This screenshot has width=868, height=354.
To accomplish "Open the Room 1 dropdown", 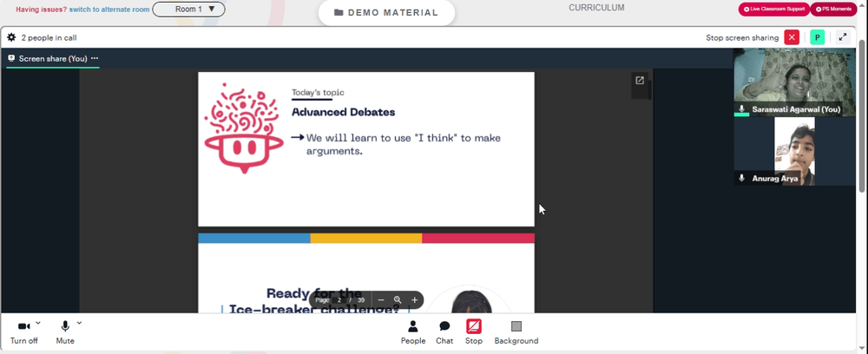I will pos(188,10).
